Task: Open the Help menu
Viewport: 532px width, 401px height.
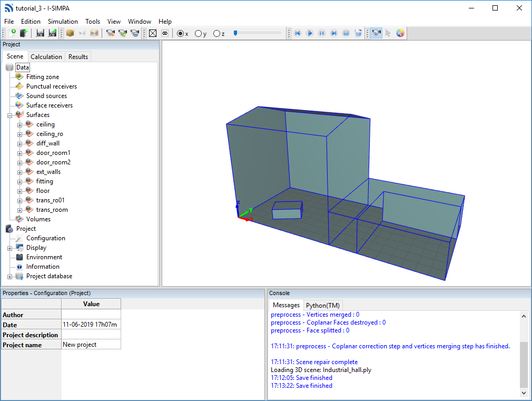Action: 165,22
